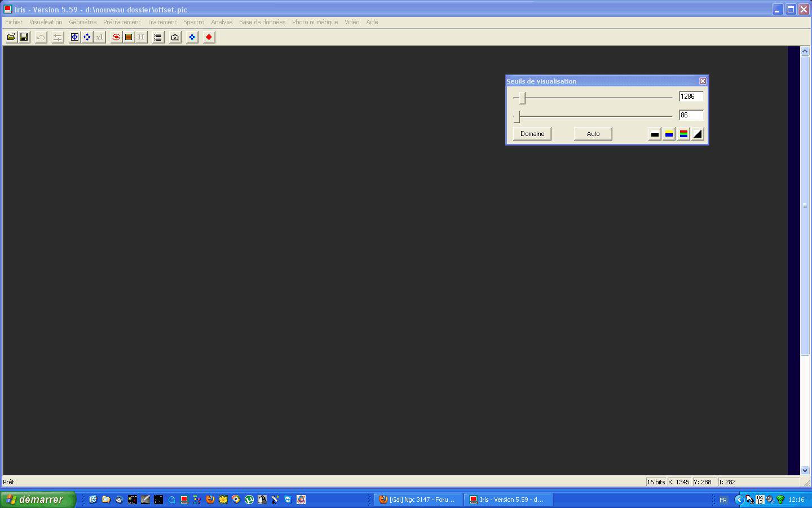Open the Prétraitement menu

click(x=122, y=22)
